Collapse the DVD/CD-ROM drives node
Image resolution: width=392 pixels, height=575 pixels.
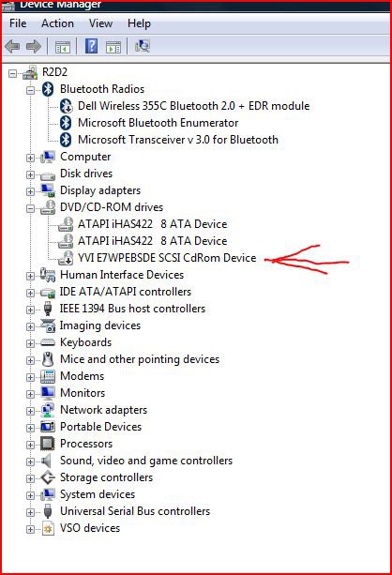tap(30, 208)
